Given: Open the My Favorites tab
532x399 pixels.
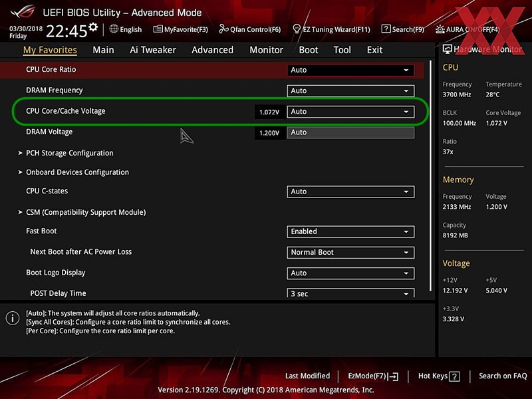Looking at the screenshot, I should [x=51, y=50].
